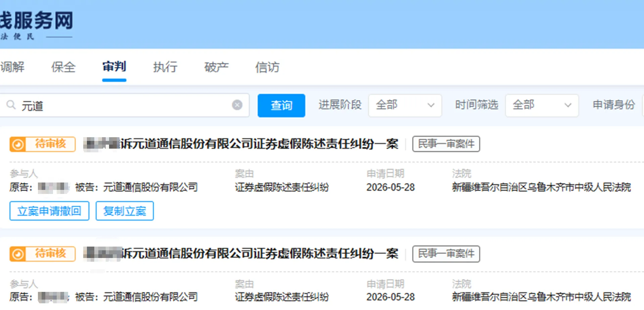The height and width of the screenshot is (310, 644).
Task: Focus the search input containing 元道
Action: click(124, 105)
